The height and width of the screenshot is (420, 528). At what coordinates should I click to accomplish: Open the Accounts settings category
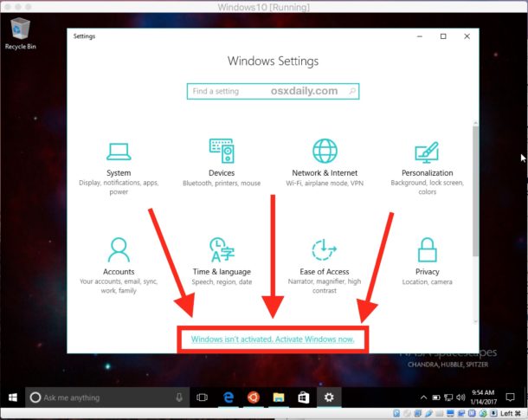[x=119, y=266]
